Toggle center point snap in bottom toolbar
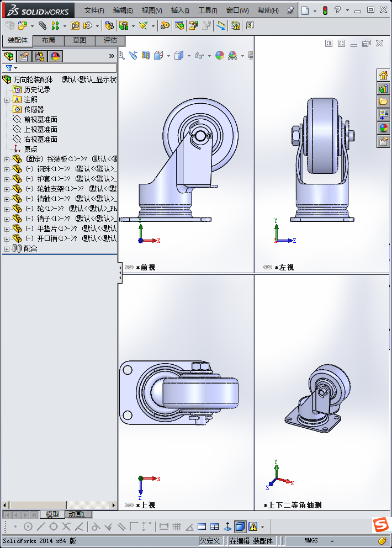392x548 pixels. click(x=28, y=526)
